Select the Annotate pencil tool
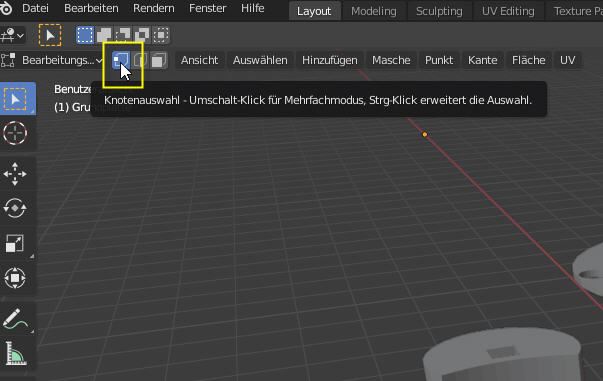Viewport: 603px width, 381px height. 15,319
